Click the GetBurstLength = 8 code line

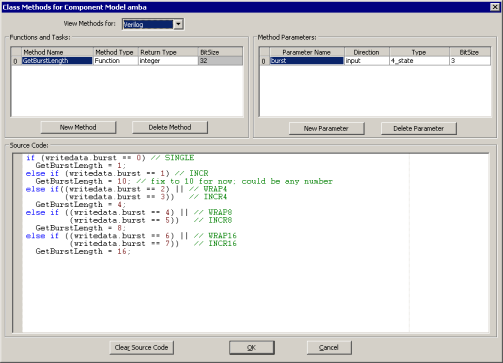pyautogui.click(x=81, y=228)
